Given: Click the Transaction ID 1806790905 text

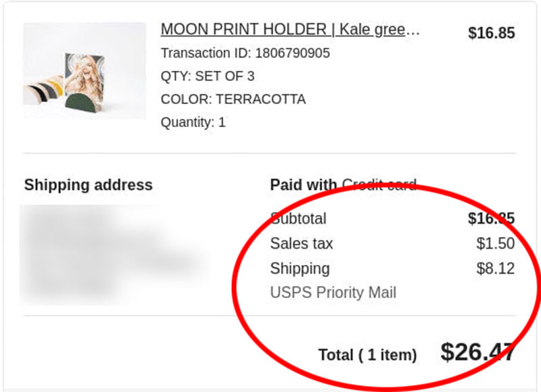Looking at the screenshot, I should click(x=245, y=53).
